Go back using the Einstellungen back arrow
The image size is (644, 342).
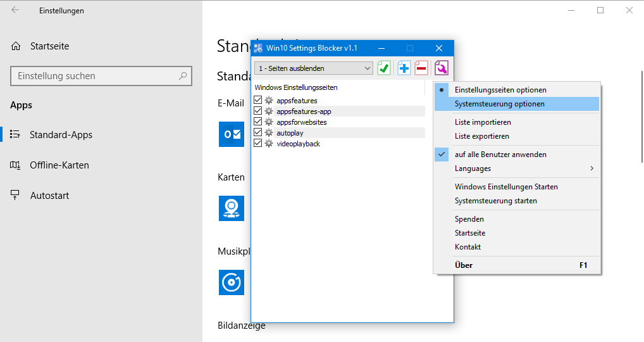coord(15,10)
